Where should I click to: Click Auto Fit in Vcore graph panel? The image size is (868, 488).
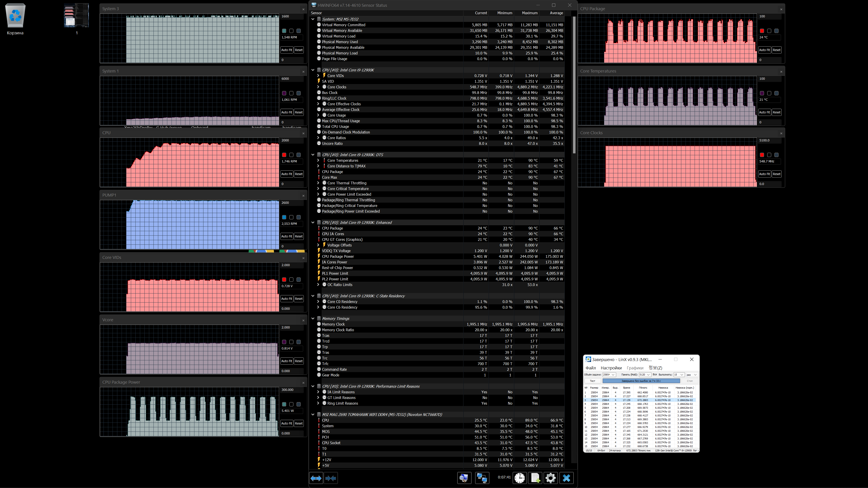click(287, 361)
